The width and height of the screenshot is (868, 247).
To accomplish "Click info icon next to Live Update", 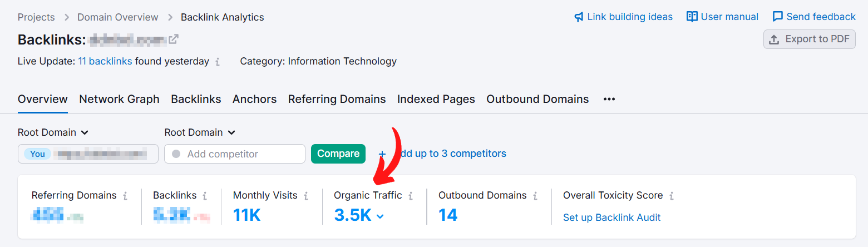I will (x=218, y=62).
